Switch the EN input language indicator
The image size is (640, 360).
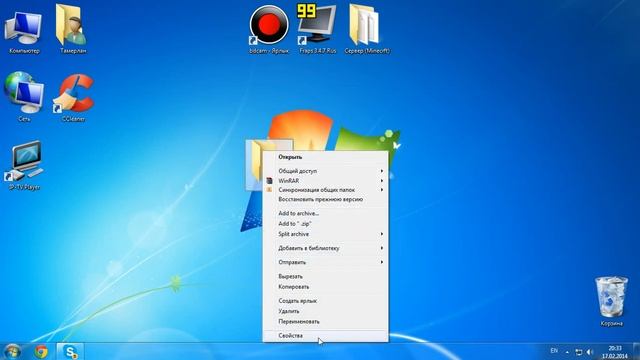[554, 351]
